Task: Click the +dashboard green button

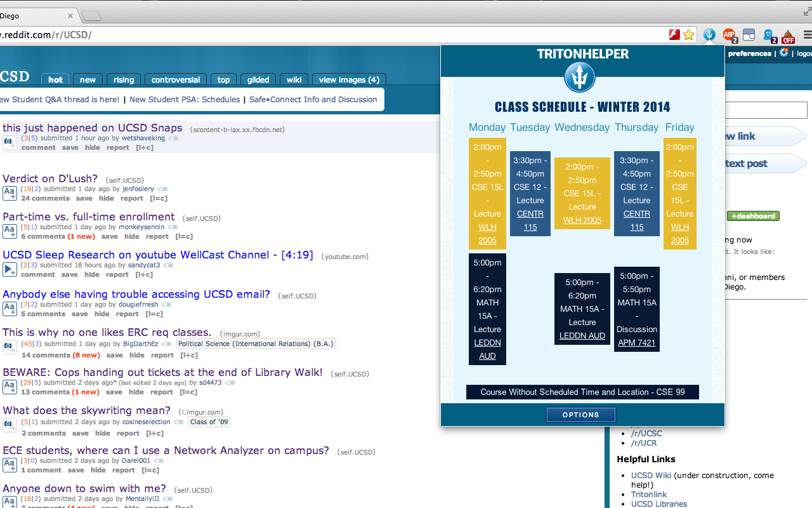Action: click(x=753, y=216)
